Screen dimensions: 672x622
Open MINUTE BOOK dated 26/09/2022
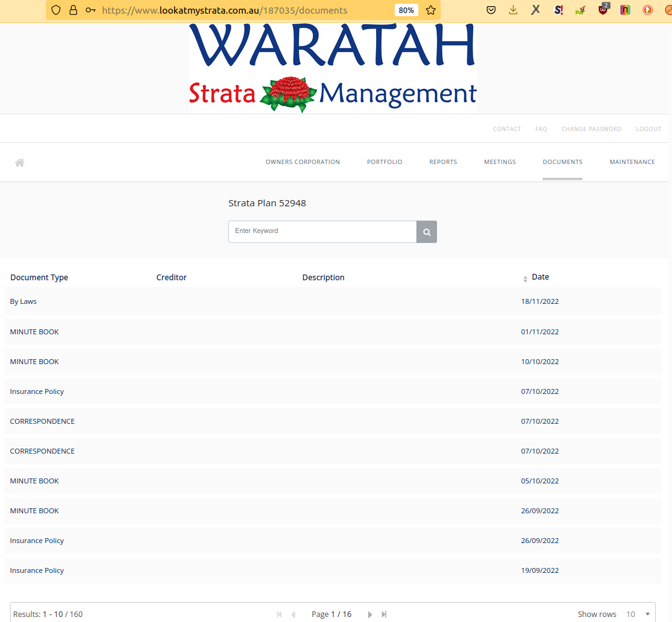click(333, 511)
